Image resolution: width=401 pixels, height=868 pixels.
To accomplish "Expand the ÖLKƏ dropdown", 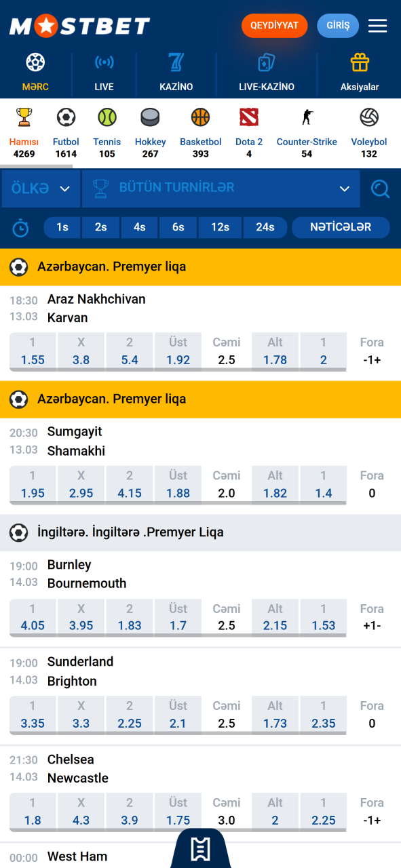I will (41, 189).
